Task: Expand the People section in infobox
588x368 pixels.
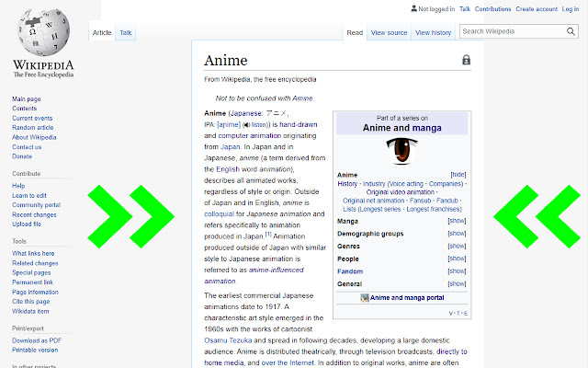Action: (457, 259)
